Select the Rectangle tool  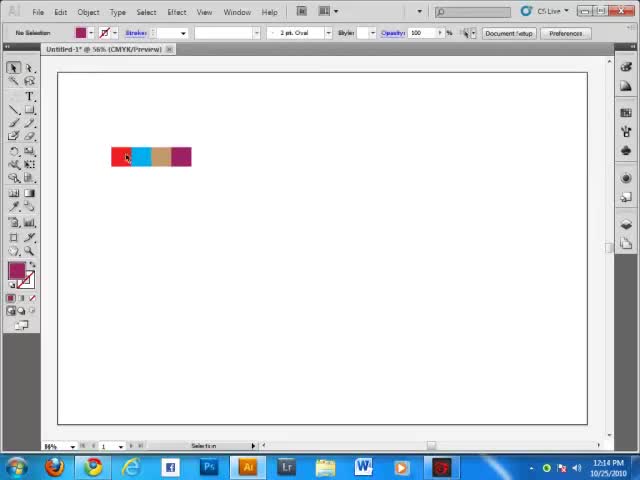[x=29, y=110]
